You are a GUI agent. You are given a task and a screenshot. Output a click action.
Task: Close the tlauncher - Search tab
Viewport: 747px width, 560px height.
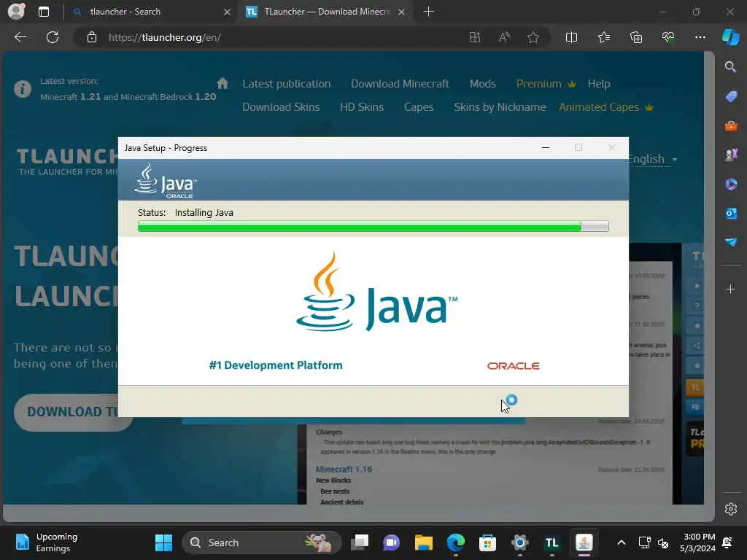[x=228, y=12]
